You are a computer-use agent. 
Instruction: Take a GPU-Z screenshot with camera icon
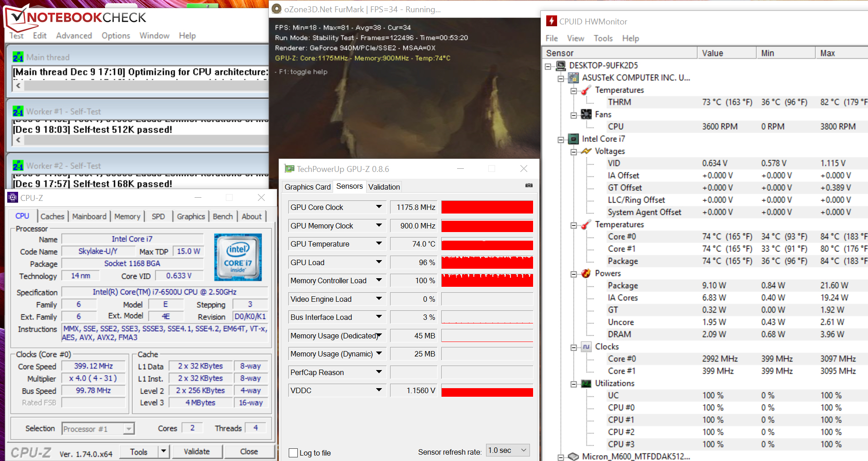click(x=529, y=185)
